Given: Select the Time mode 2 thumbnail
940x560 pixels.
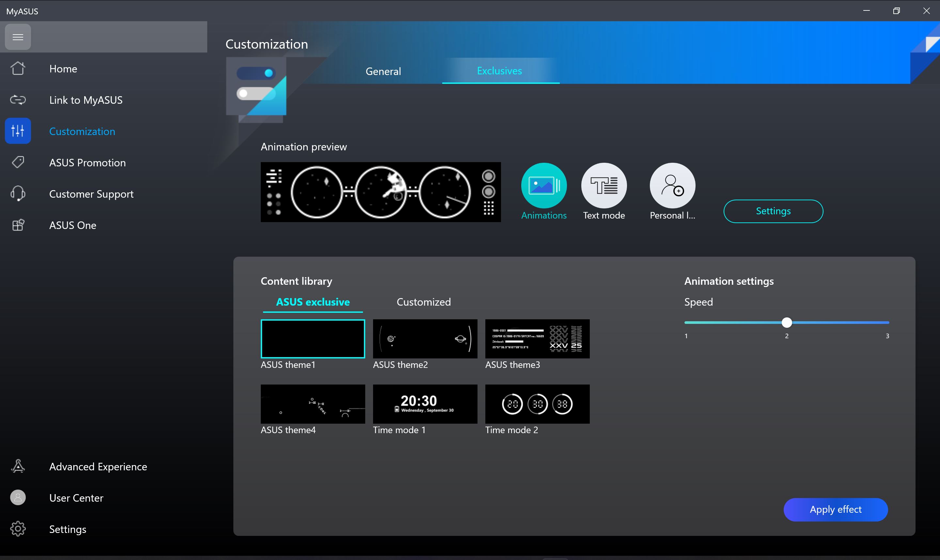Looking at the screenshot, I should [x=537, y=404].
